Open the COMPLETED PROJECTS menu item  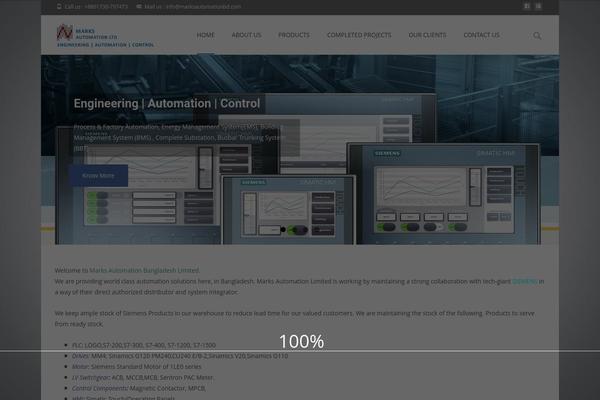pyautogui.click(x=359, y=35)
